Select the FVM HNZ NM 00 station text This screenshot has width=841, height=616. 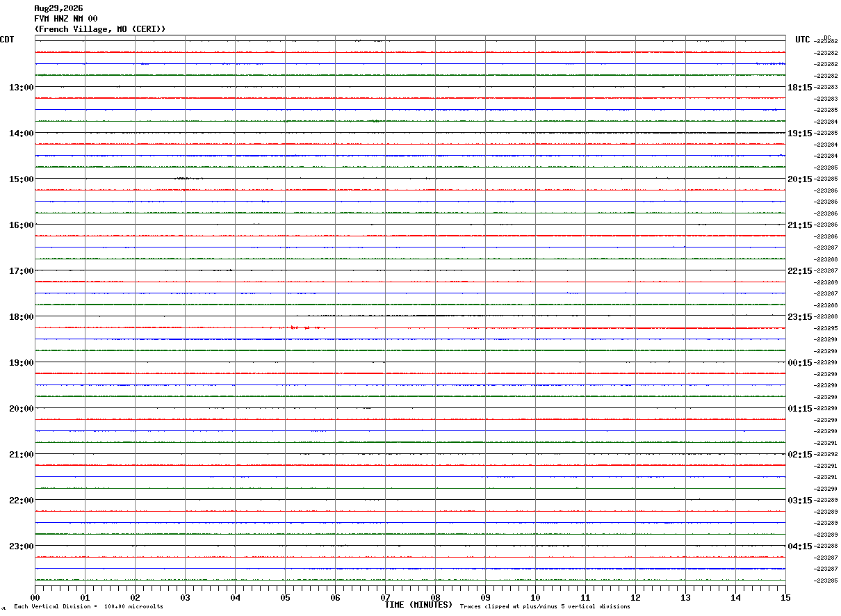(66, 19)
